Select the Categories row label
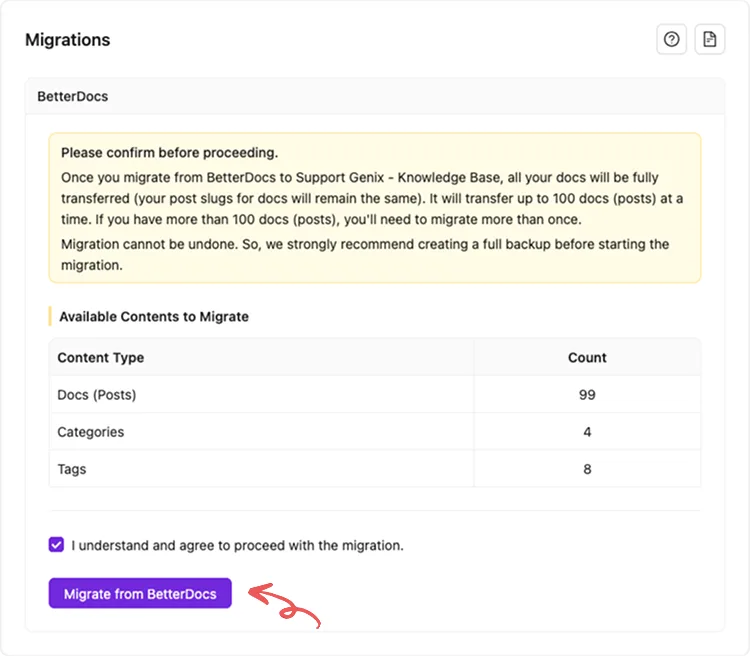Screen dimensions: 750x656 (90, 432)
